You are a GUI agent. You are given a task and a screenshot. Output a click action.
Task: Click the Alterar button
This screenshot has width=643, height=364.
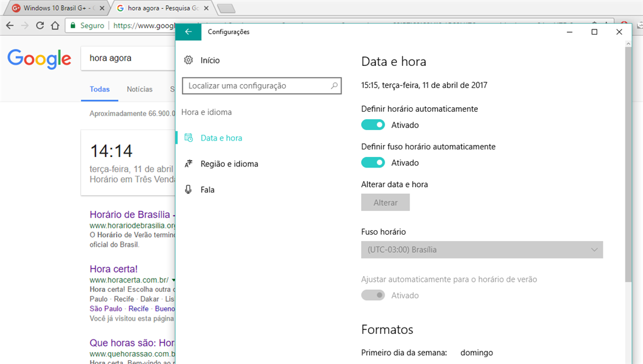click(386, 203)
